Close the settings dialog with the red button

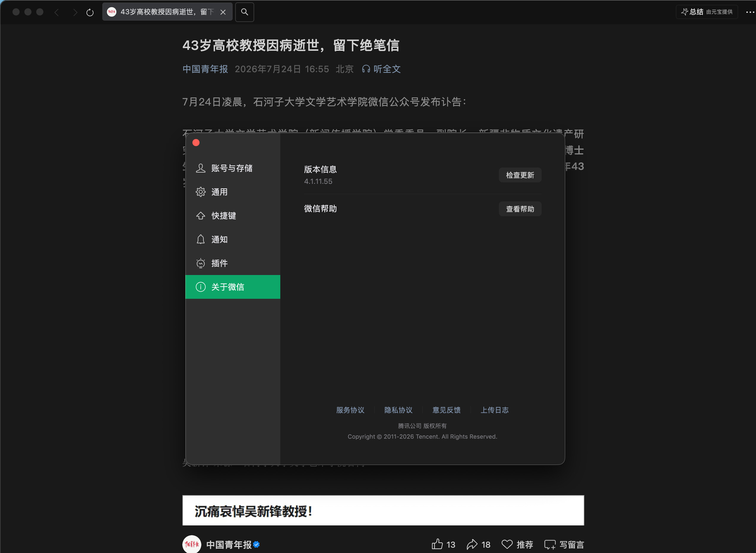tap(196, 143)
